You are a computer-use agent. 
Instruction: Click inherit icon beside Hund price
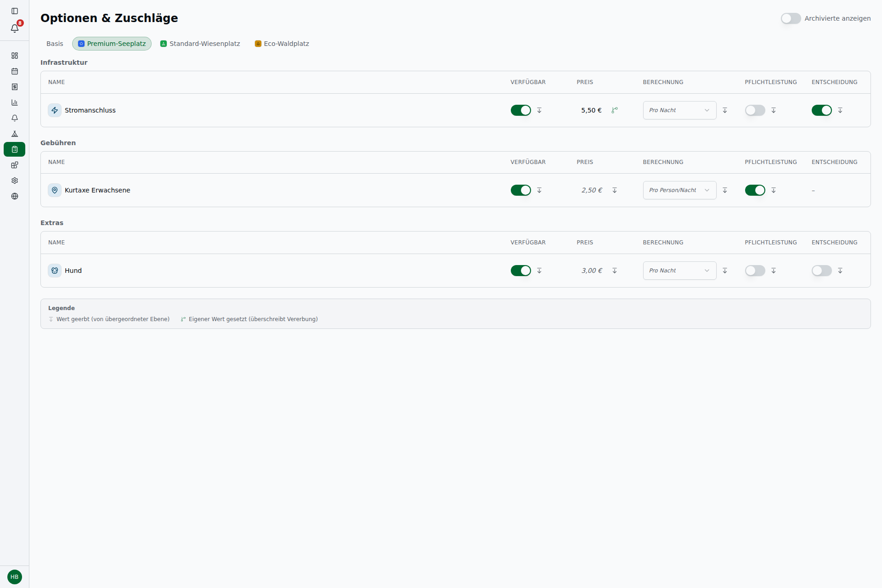[615, 271]
